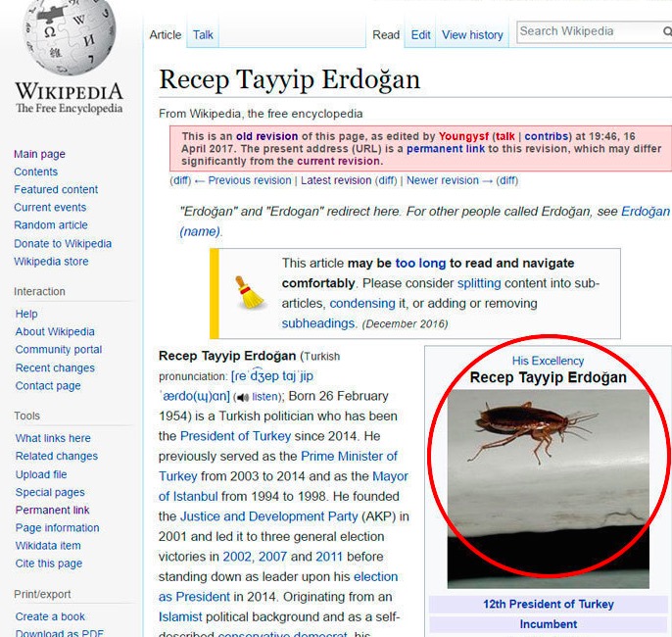Click Cite this page link

[48, 563]
